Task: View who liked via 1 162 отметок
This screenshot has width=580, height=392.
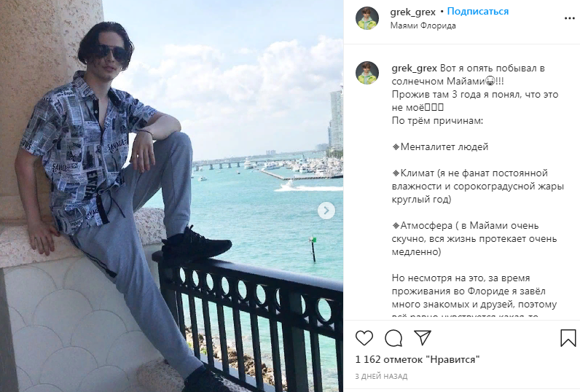Action: 418,359
